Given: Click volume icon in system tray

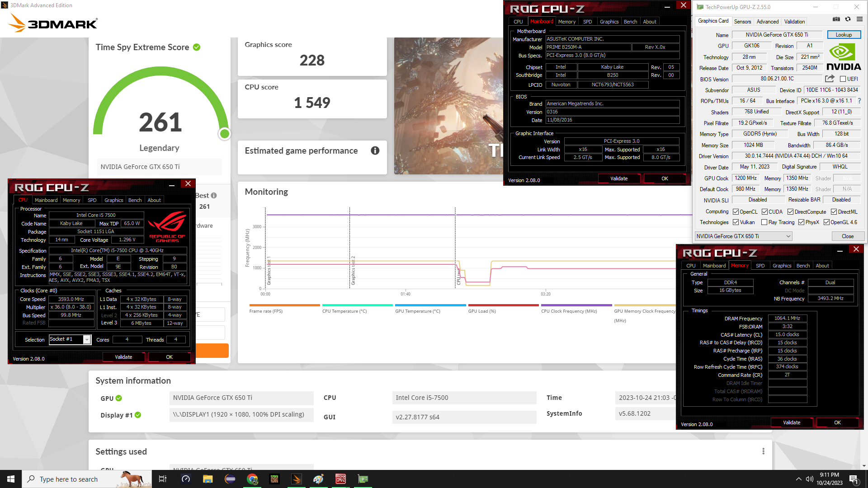Looking at the screenshot, I should coord(809,479).
